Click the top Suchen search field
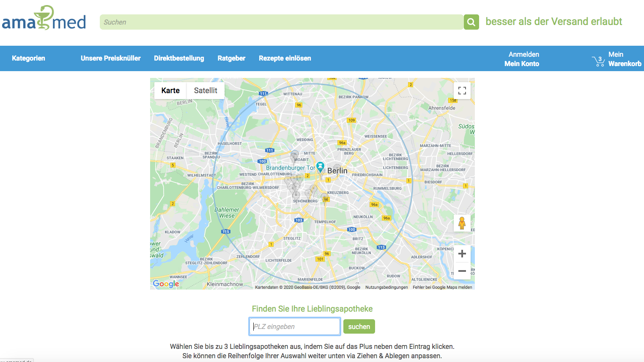The width and height of the screenshot is (644, 362). pyautogui.click(x=281, y=22)
